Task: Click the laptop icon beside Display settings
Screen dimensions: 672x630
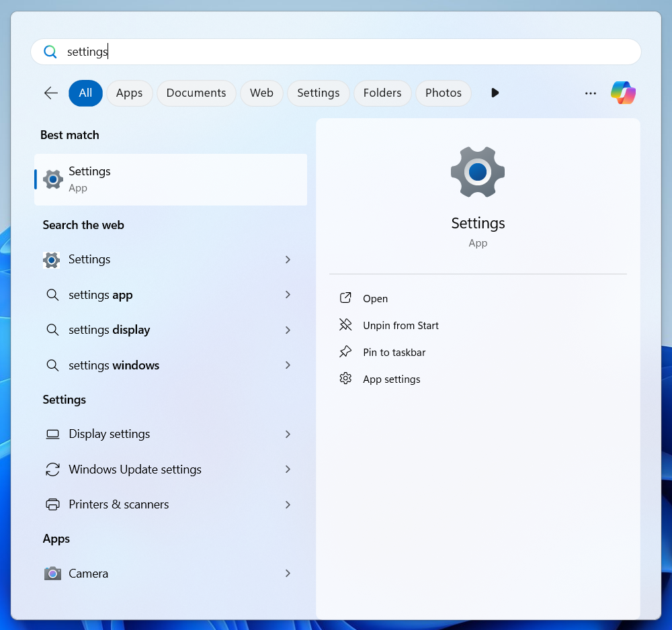Action: tap(52, 435)
